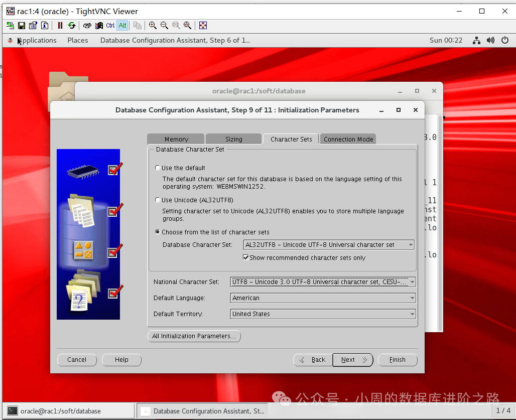The width and height of the screenshot is (516, 420).
Task: Toggle the Ctrl key toolbar button
Action: [x=110, y=25]
